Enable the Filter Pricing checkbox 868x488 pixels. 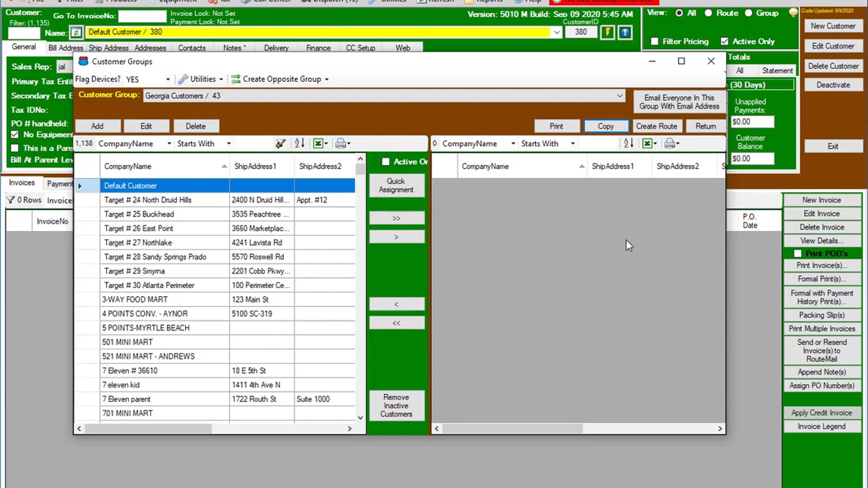click(654, 41)
